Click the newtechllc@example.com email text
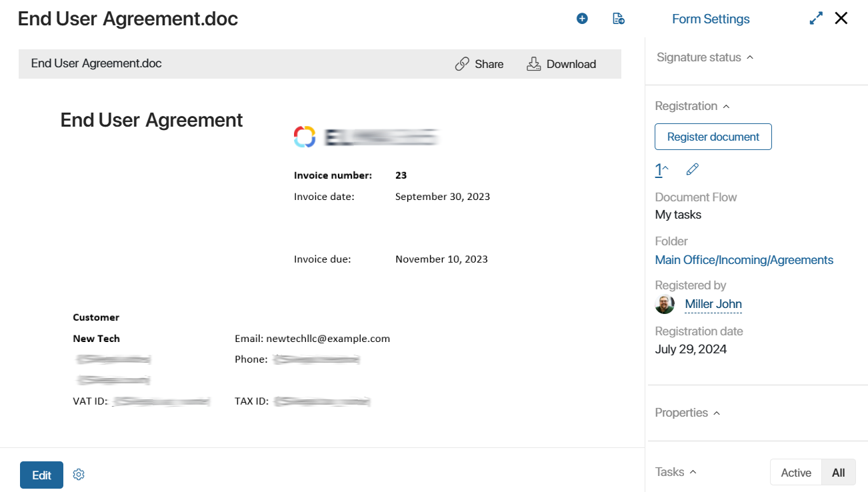This screenshot has height=492, width=868. click(328, 339)
